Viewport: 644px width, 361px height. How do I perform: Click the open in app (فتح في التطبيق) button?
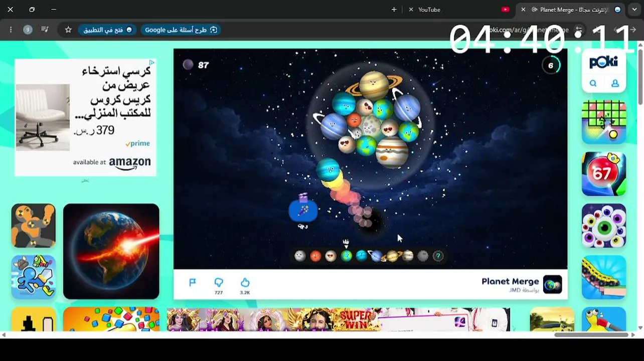pos(108,30)
